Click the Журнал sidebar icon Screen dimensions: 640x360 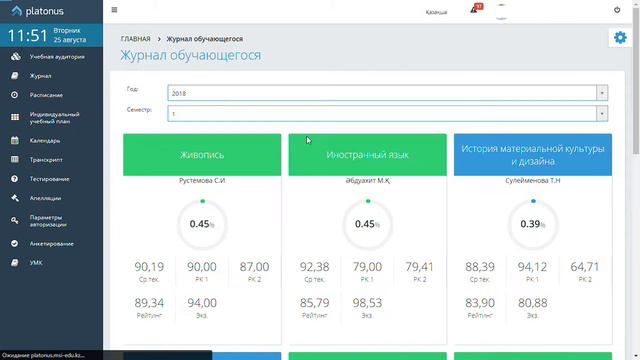pyautogui.click(x=15, y=76)
